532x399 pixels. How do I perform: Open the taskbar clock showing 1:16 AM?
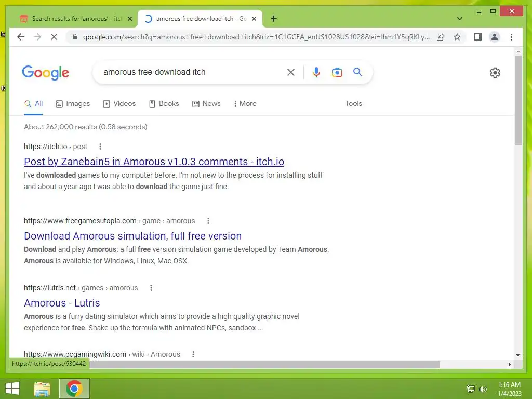click(x=509, y=389)
